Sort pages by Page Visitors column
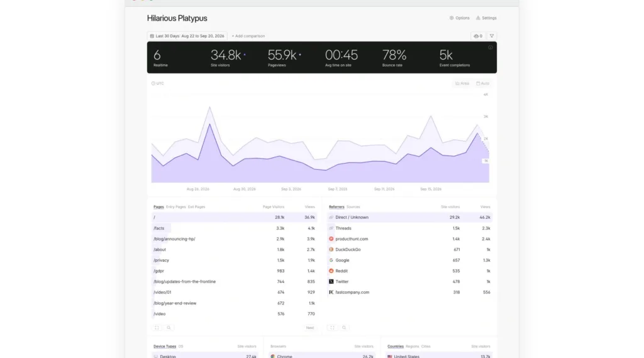Viewport: 644px width, 358px height. click(x=273, y=207)
